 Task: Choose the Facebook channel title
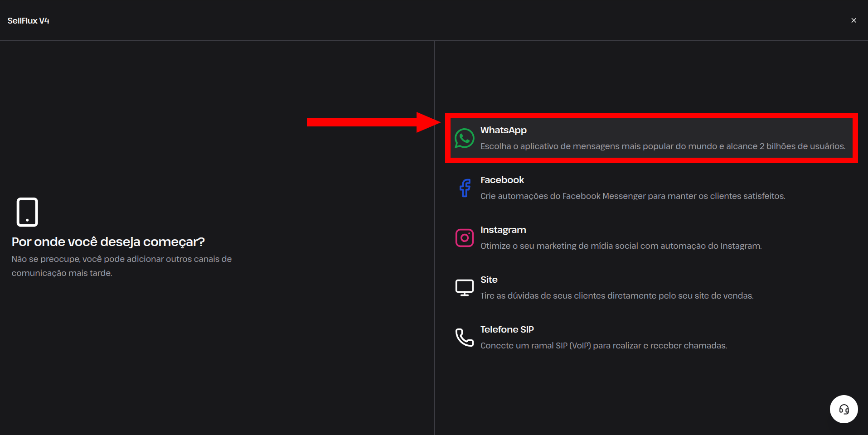pos(502,180)
